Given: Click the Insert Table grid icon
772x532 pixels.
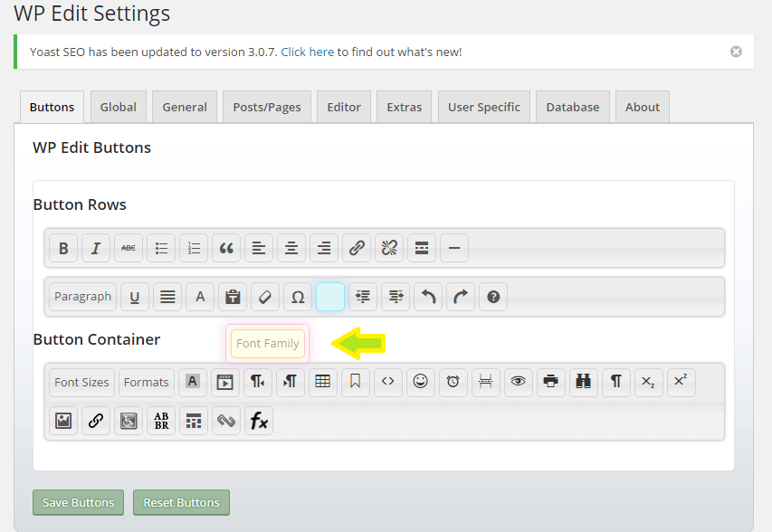Looking at the screenshot, I should (x=322, y=382).
